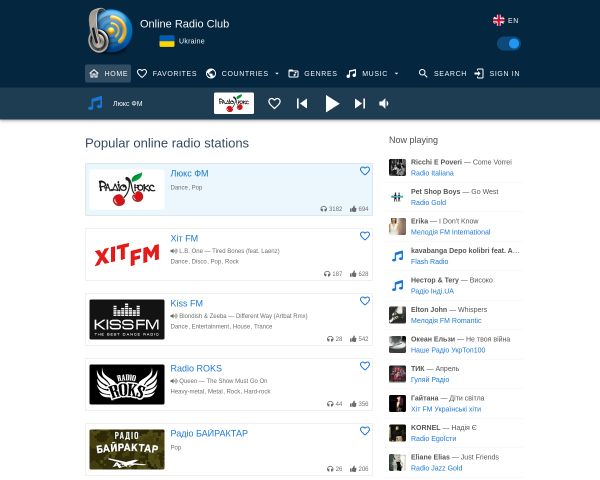Screen dimensions: 600x480
Task: Skip to the previous station
Action: pos(302,103)
